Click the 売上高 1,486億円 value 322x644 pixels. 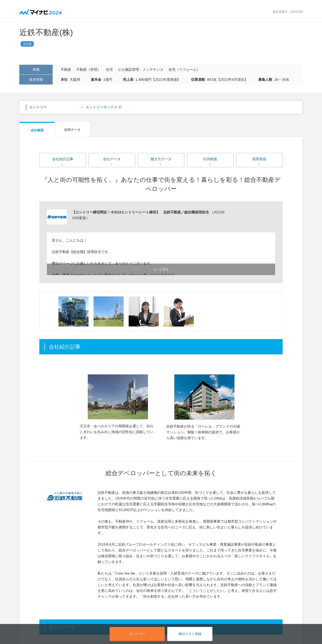(x=151, y=79)
